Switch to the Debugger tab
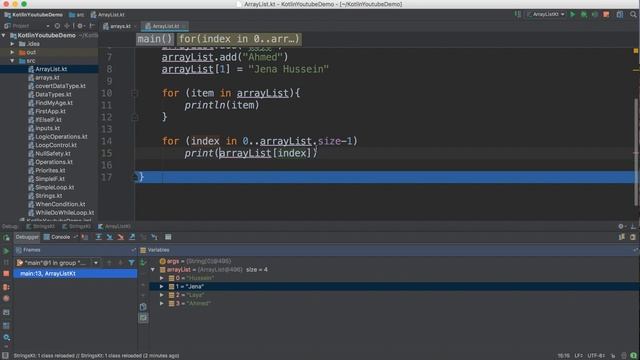640x360 pixels. pyautogui.click(x=27, y=237)
